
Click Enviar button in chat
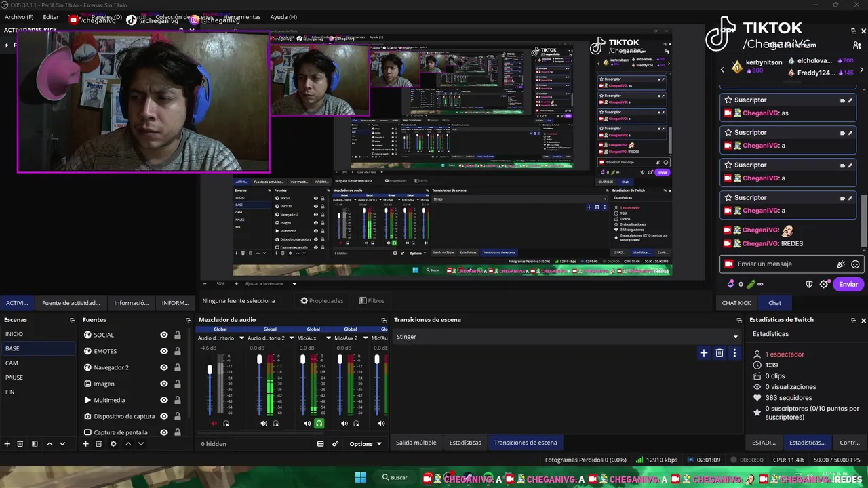pyautogui.click(x=848, y=284)
